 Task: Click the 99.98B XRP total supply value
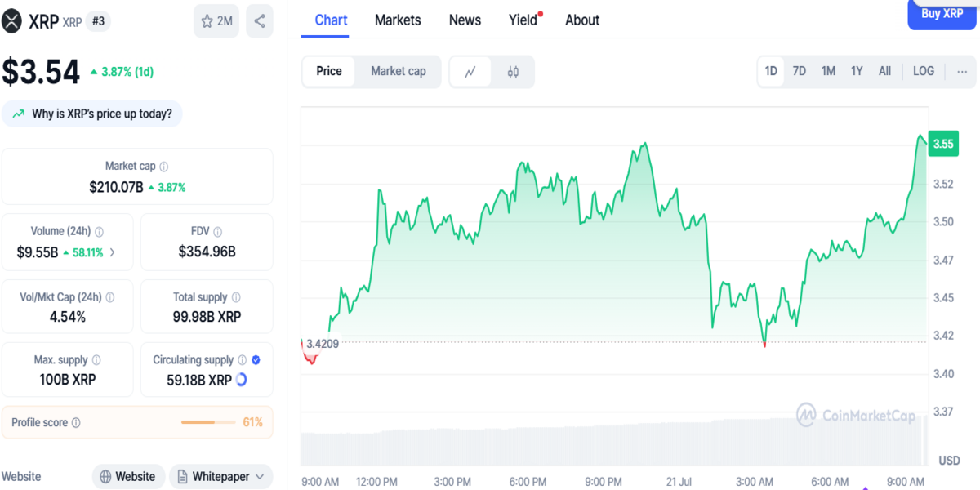pyautogui.click(x=207, y=317)
